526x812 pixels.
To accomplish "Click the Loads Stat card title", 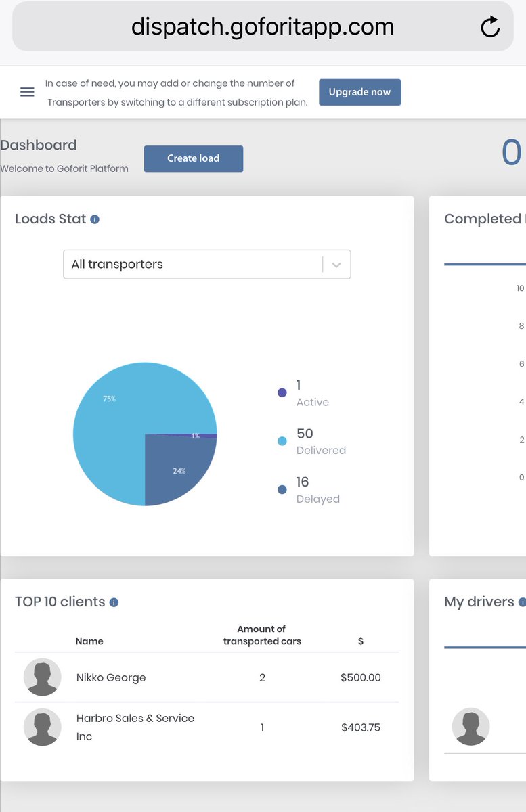I will click(x=51, y=219).
